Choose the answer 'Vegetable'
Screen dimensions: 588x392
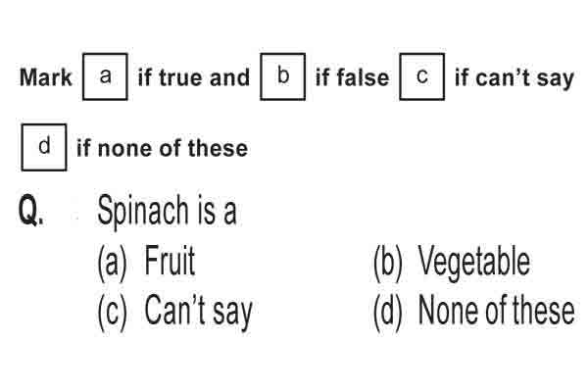pyautogui.click(x=474, y=263)
